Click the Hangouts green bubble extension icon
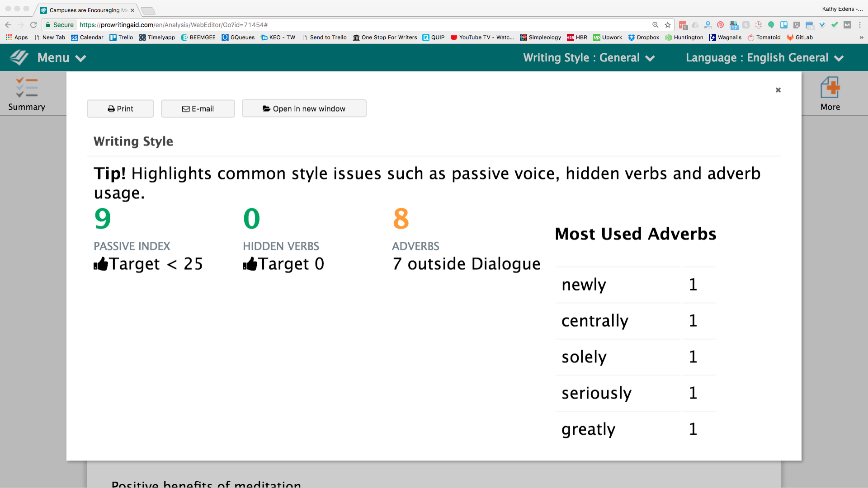 (771, 25)
